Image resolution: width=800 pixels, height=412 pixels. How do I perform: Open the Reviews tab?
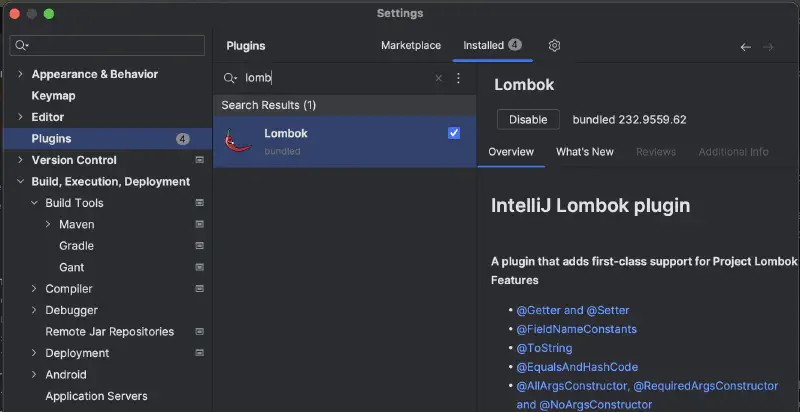(656, 152)
